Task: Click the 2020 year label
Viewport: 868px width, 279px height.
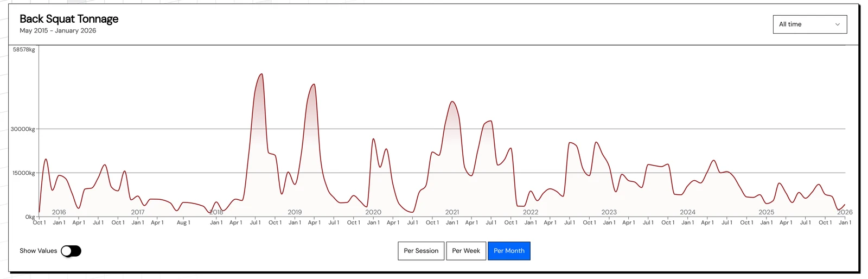Action: pos(373,212)
